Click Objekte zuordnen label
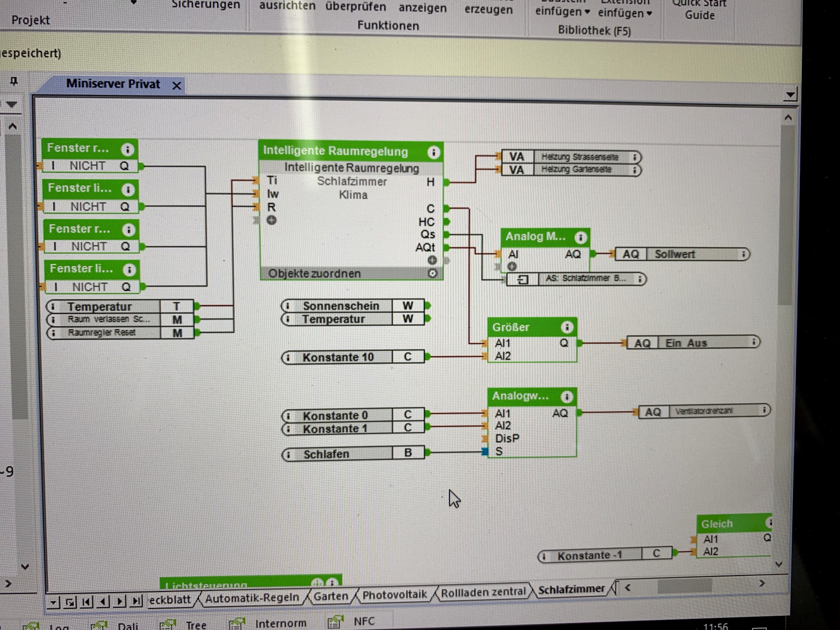840x630 pixels. [314, 273]
